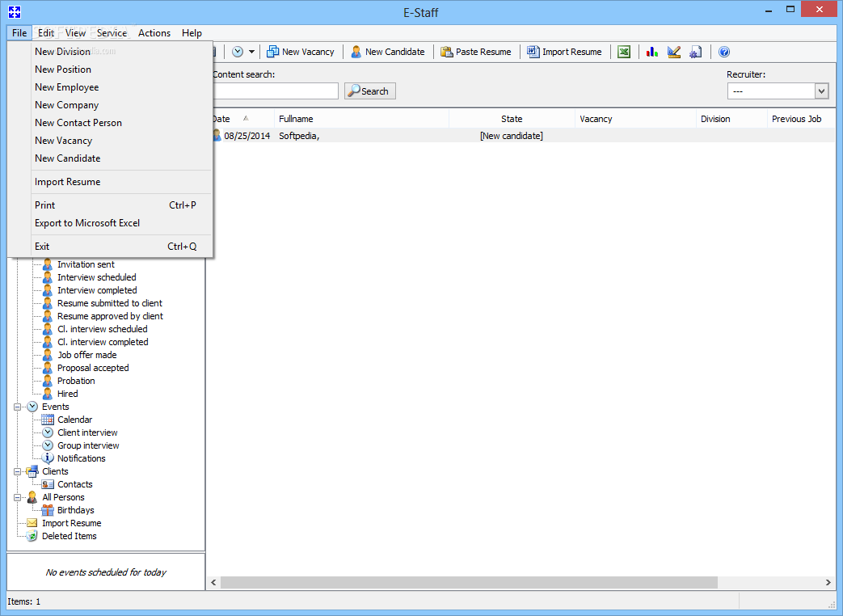Select Print in File menu
The height and width of the screenshot is (616, 843).
point(110,205)
